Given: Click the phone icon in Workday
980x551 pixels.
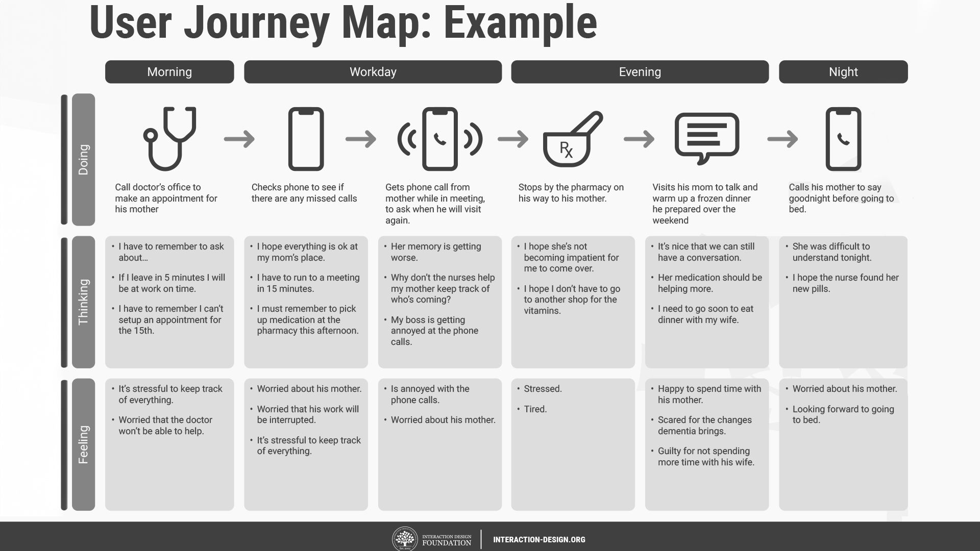Looking at the screenshot, I should 306,138.
